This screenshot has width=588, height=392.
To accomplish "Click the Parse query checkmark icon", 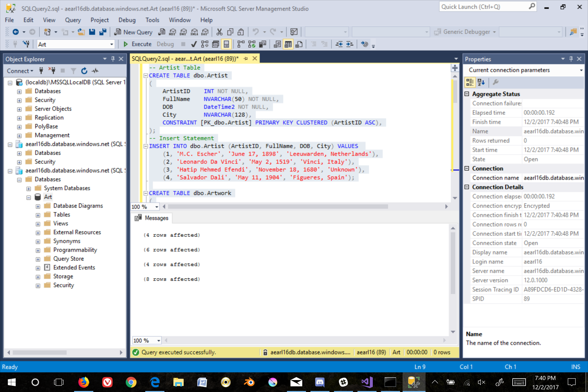I will coord(194,44).
